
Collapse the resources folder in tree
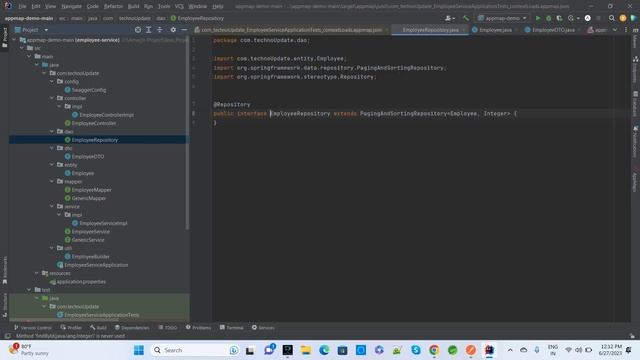pyautogui.click(x=37, y=273)
